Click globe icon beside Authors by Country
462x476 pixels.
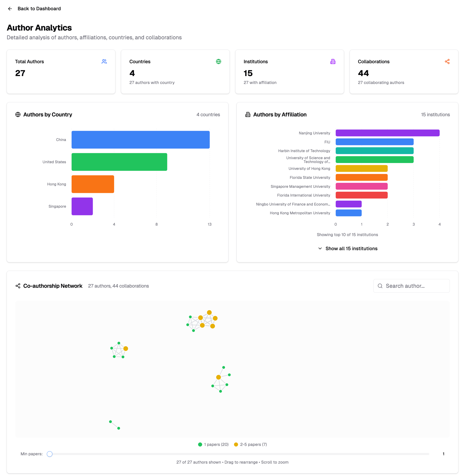point(18,114)
